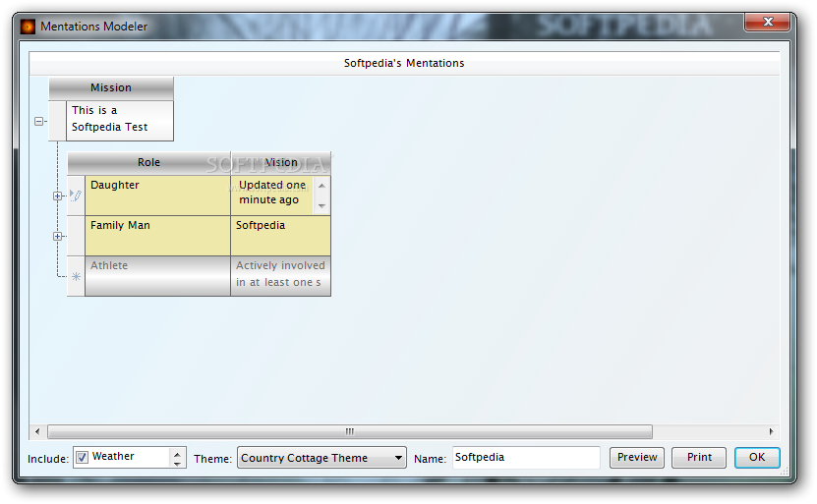This screenshot has height=504, width=817.
Task: Click the Print button
Action: (699, 458)
